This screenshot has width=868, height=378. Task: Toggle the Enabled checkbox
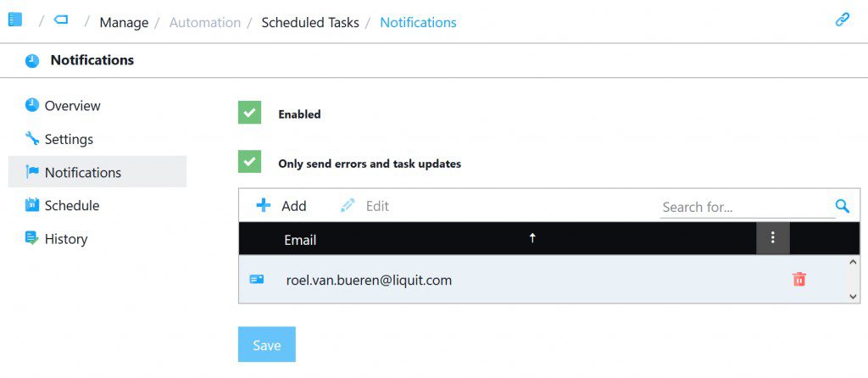pyautogui.click(x=249, y=113)
